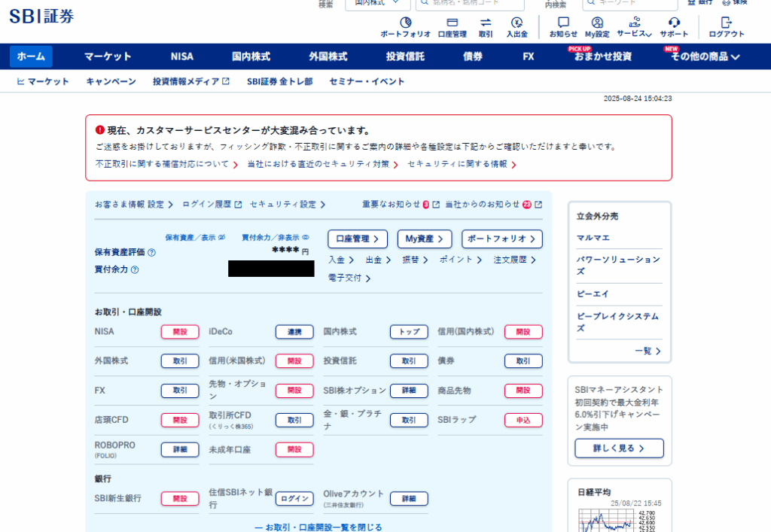
Task: Click the ROBOPRO 詳細 button
Action: pyautogui.click(x=180, y=449)
